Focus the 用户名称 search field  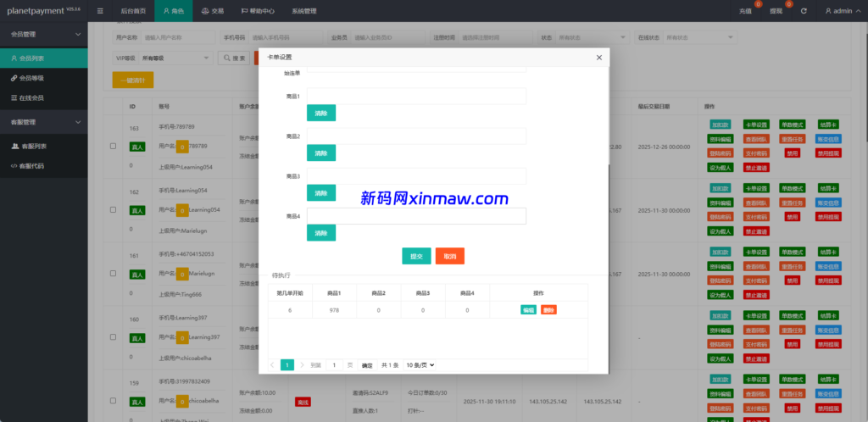click(178, 37)
